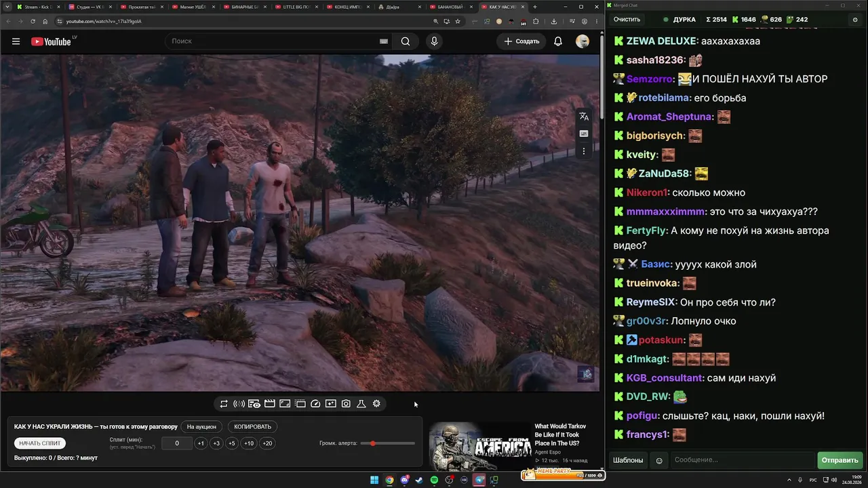This screenshot has width=868, height=488.
Task: Reload the page in Chrome
Action: pos(33,21)
